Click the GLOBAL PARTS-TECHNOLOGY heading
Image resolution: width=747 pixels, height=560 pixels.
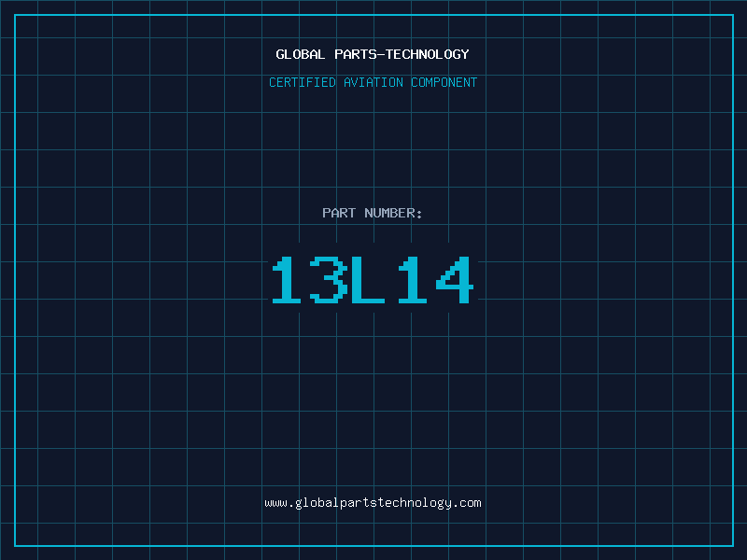[x=373, y=54]
